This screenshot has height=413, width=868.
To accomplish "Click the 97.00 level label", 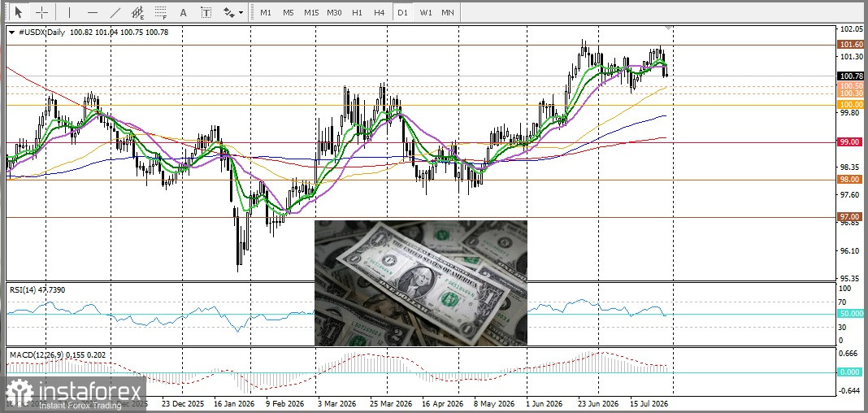I will pos(852,216).
